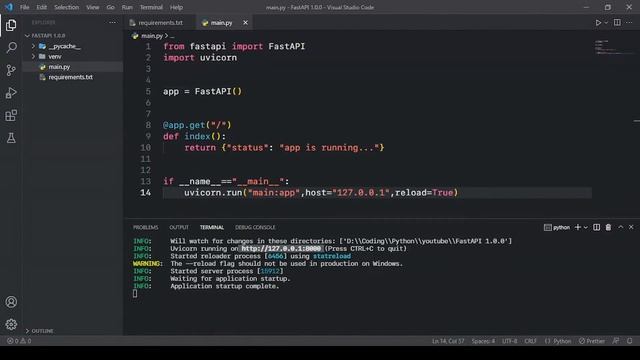Viewport: 640px width, 360px height.
Task: Close the main.py editor tab
Action: click(245, 23)
